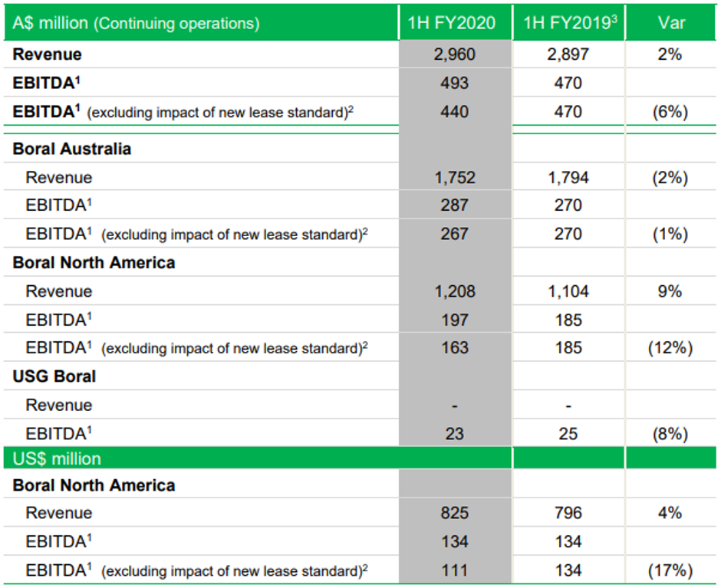This screenshot has height=588, width=721.
Task: Select the (6%) variance cell
Action: pos(670,112)
